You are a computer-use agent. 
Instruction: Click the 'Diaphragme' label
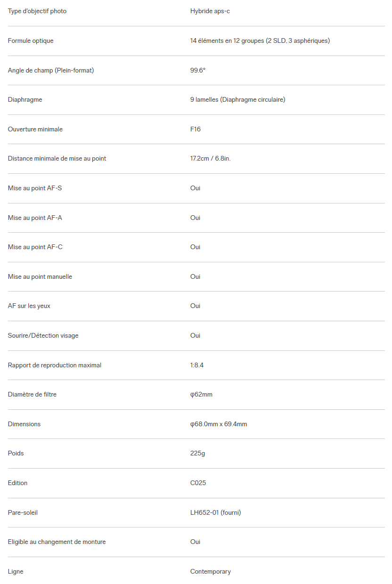(x=25, y=99)
